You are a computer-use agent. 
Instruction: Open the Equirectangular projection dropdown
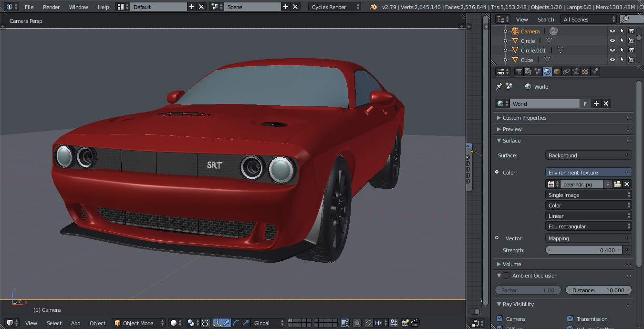[x=589, y=226]
